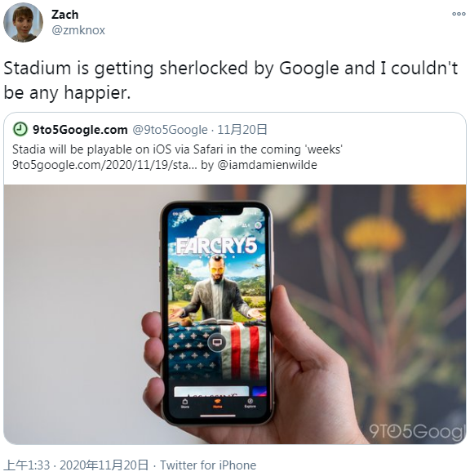Open the quoted tweet's Stadia headline text
The height and width of the screenshot is (476, 470).
pos(177,149)
